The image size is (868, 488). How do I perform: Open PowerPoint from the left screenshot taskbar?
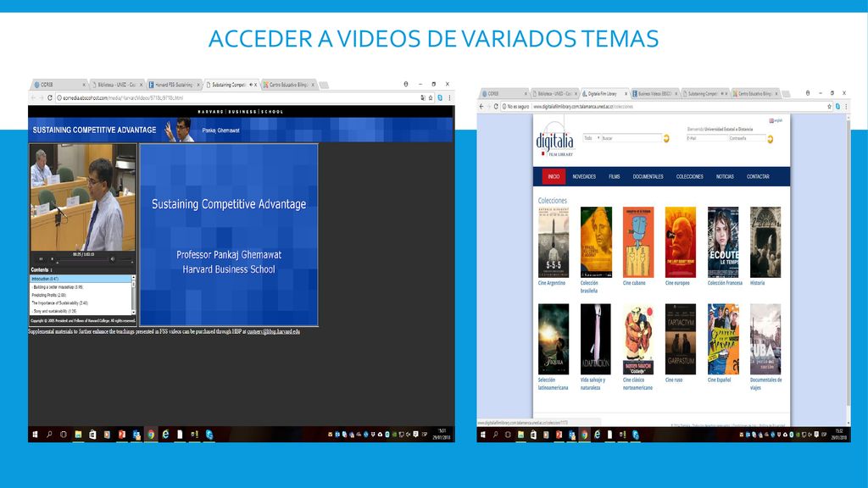pos(122,435)
